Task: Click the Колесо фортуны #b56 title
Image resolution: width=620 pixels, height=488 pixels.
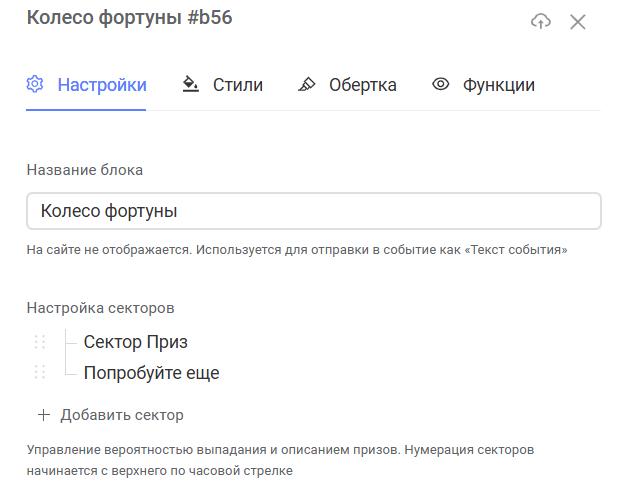Action: (x=130, y=18)
